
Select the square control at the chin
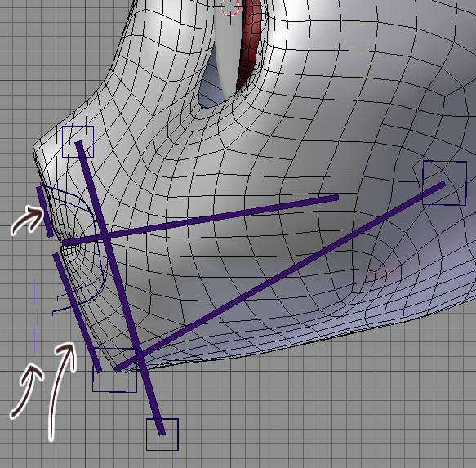[x=114, y=370]
